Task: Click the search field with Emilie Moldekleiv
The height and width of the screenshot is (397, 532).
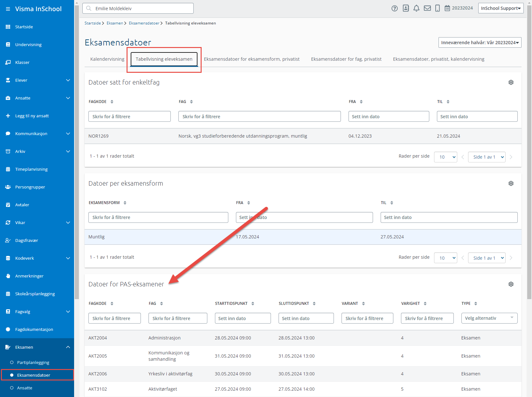Action: [x=138, y=9]
